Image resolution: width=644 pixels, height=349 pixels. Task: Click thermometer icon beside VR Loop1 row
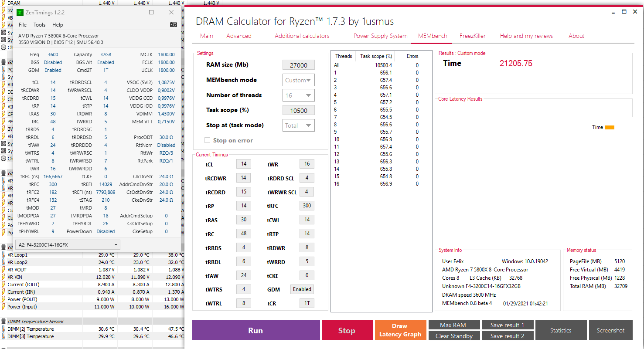[x=3, y=255]
